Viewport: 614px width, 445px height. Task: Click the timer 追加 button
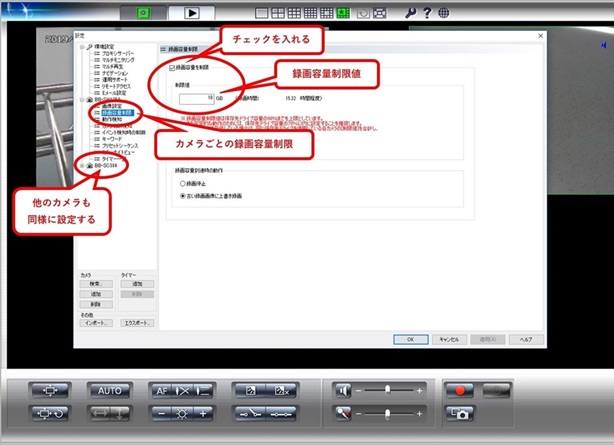pos(137,284)
